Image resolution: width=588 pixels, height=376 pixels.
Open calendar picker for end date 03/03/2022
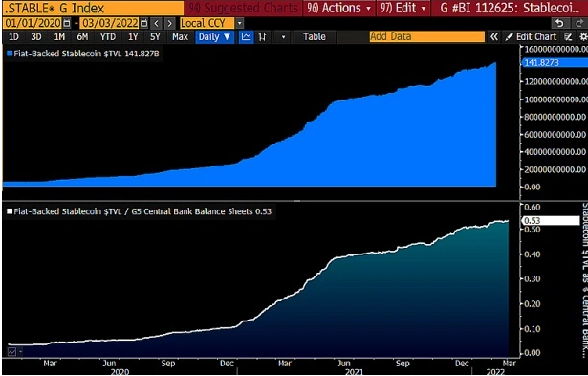tap(144, 23)
